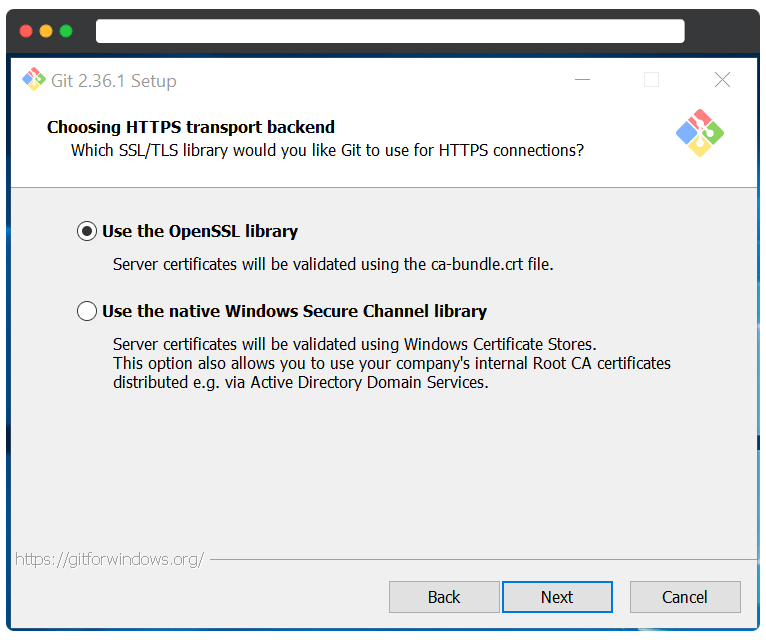Viewport: 766px width, 640px height.
Task: Click the Git logo in title bar
Action: point(34,79)
